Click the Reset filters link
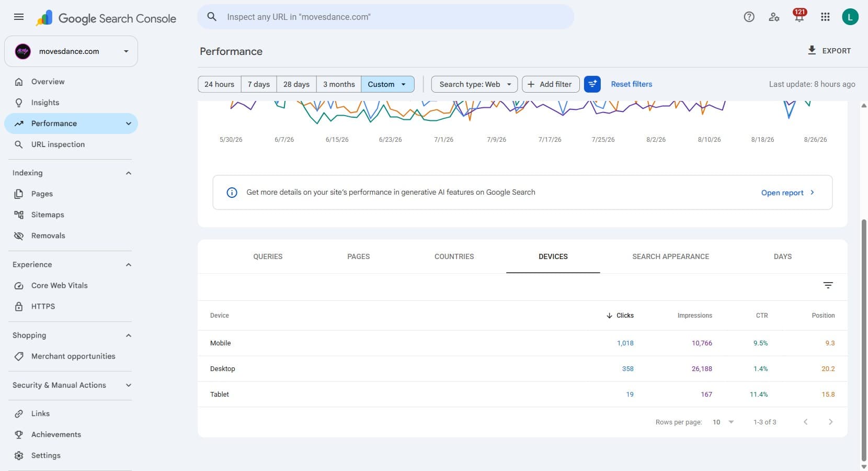Screen dimensions: 868x471 click(632, 84)
